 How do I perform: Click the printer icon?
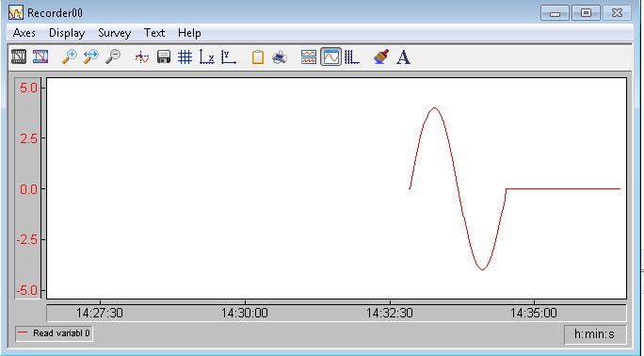point(280,57)
